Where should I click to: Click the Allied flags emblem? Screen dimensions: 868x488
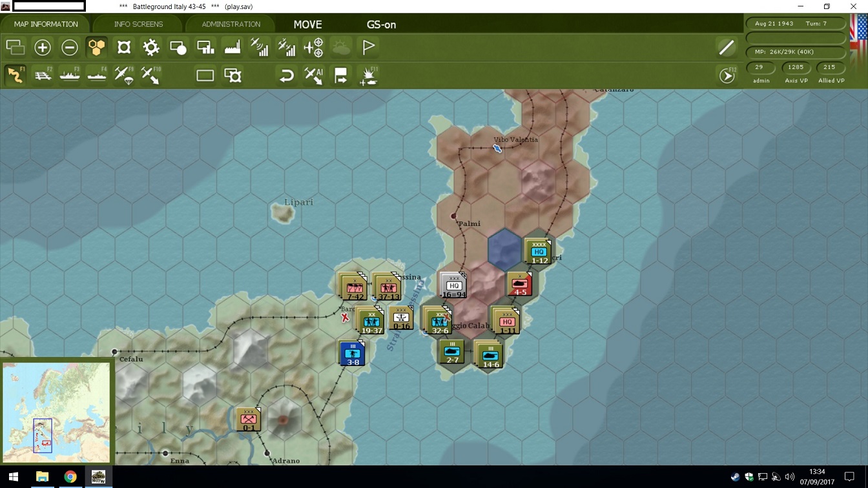point(858,50)
